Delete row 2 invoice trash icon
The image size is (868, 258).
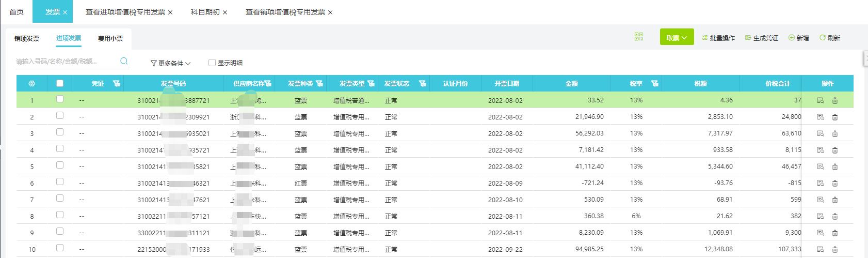coord(835,117)
